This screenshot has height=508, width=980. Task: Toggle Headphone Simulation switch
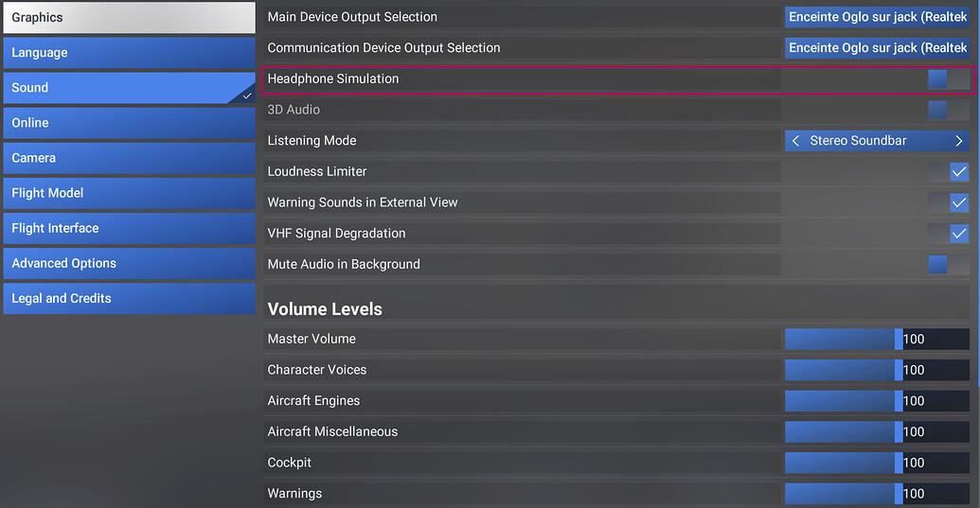tap(949, 79)
